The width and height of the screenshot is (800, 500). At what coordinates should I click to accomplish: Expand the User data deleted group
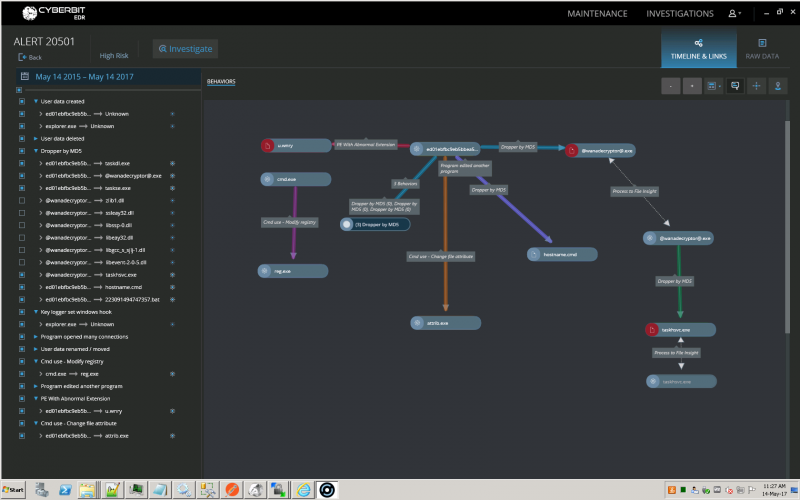coord(35,138)
